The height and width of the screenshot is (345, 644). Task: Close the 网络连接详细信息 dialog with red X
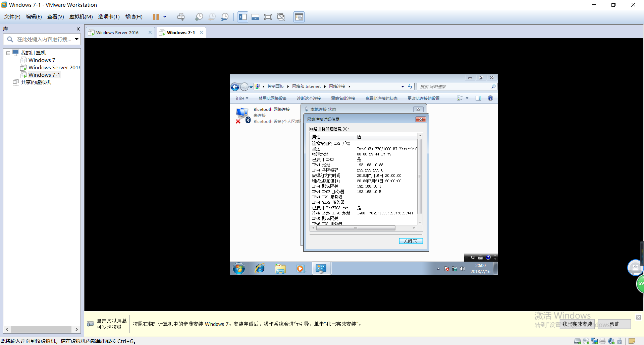pyautogui.click(x=421, y=120)
